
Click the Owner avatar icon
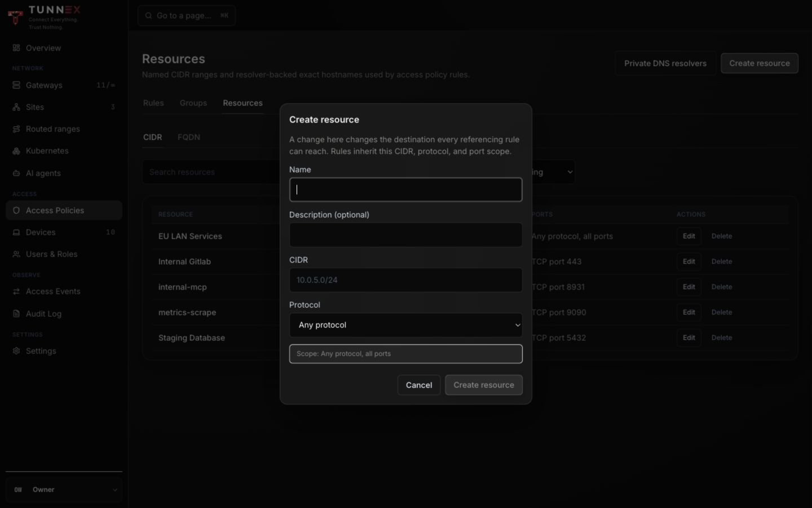click(18, 490)
